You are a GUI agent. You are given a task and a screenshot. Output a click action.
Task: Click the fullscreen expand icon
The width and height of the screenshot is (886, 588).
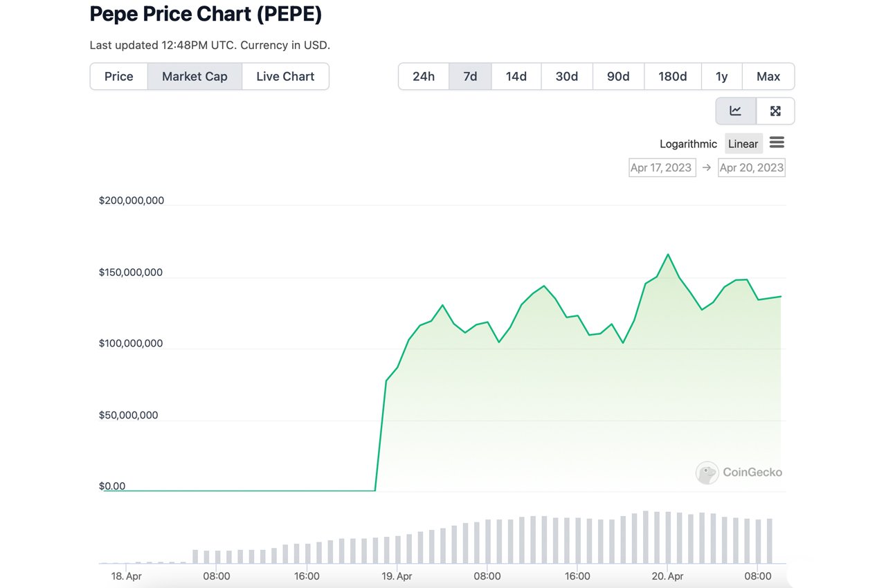click(775, 111)
